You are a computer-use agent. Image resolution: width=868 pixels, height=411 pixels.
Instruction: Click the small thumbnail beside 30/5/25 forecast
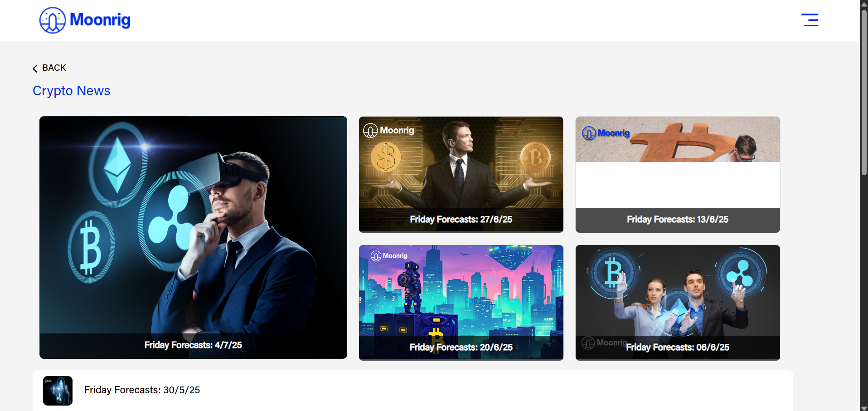[x=58, y=391]
